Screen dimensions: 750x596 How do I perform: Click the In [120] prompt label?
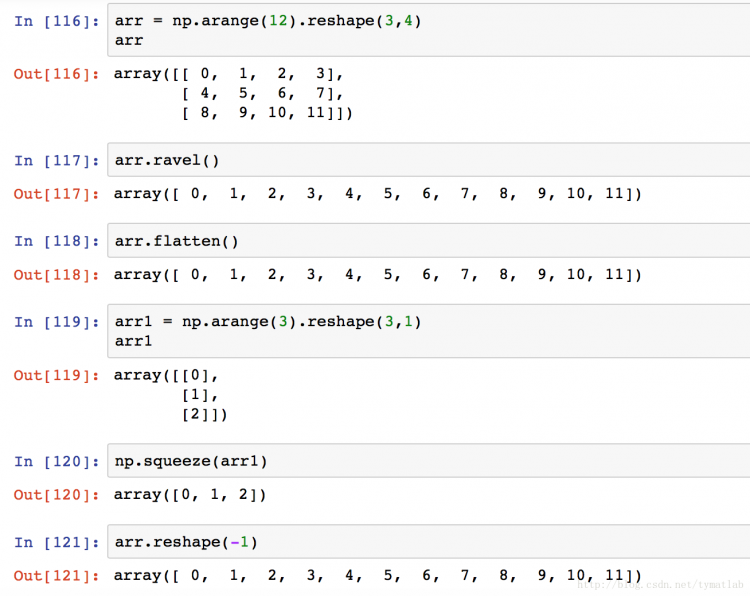(x=56, y=462)
